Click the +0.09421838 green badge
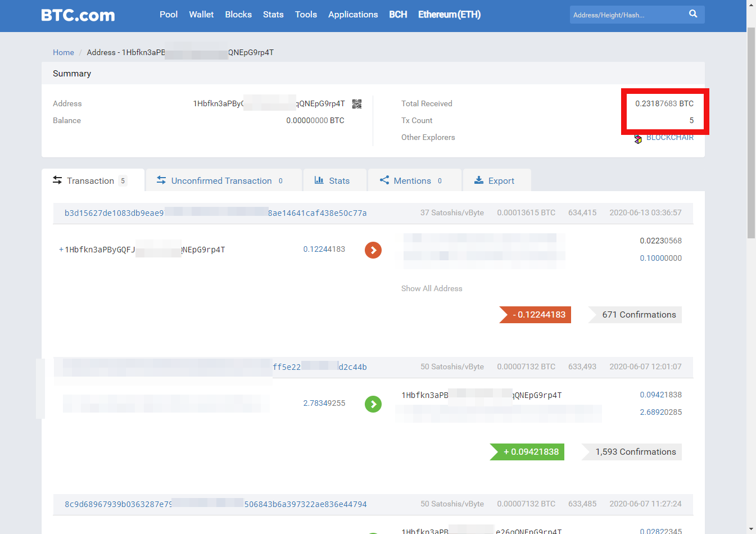 coord(527,452)
